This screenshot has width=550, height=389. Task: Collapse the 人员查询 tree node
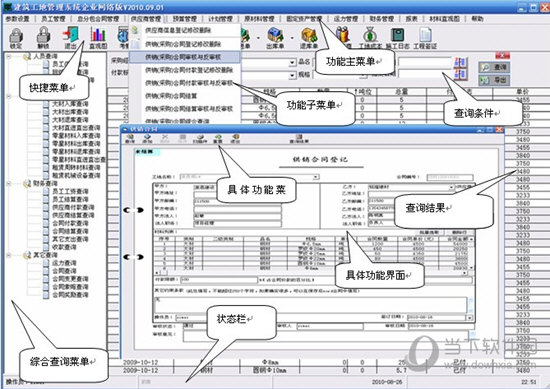pos(8,56)
